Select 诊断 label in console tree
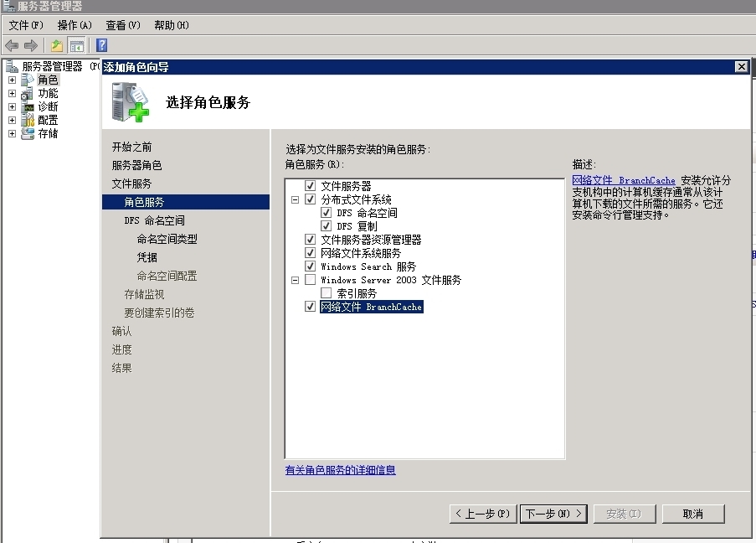756x543 pixels. (x=48, y=106)
